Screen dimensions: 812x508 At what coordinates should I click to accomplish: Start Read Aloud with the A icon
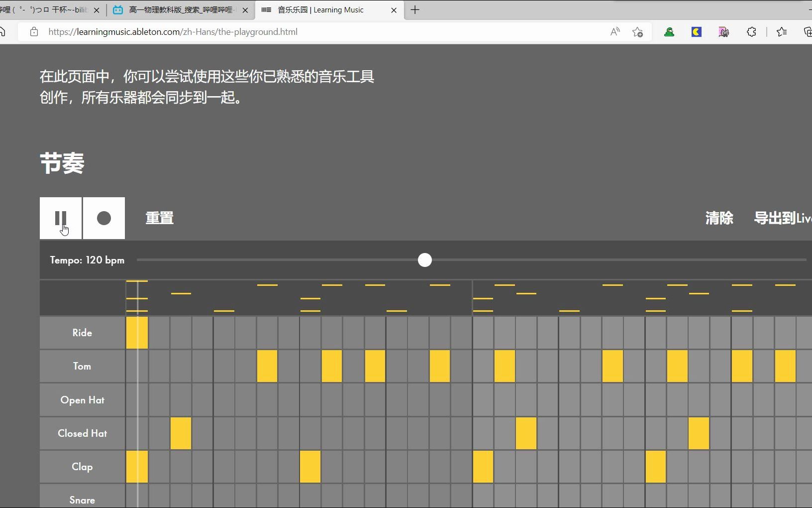click(614, 31)
